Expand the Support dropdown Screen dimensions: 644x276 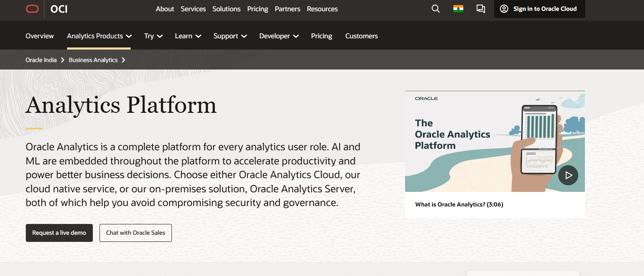pos(230,36)
